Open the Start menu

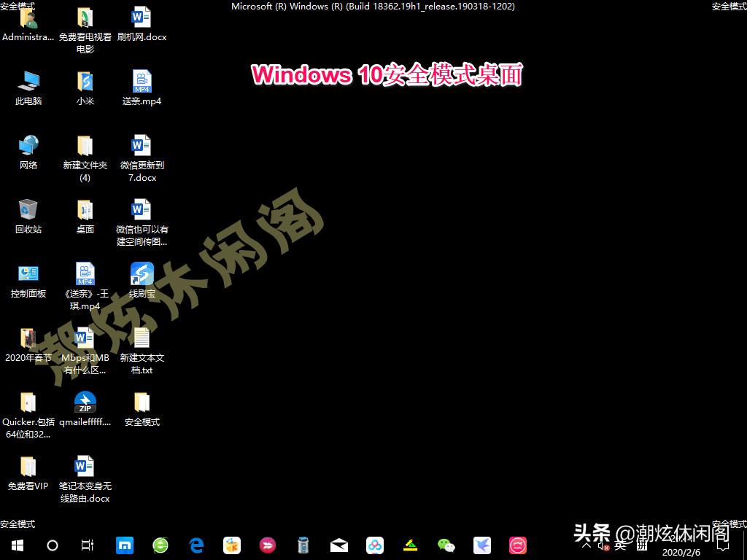(x=16, y=545)
